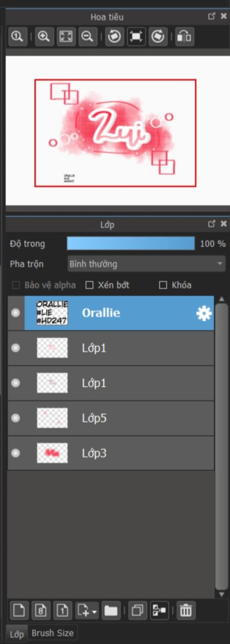Create a new layer folder
The image size is (230, 644).
[111, 611]
